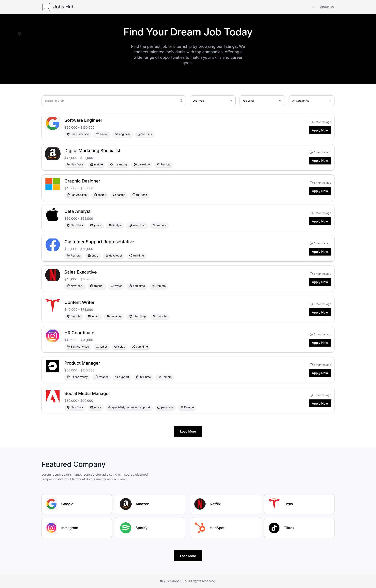376x588 pixels.
Task: Click Load More below the job listings
Action: point(188,432)
